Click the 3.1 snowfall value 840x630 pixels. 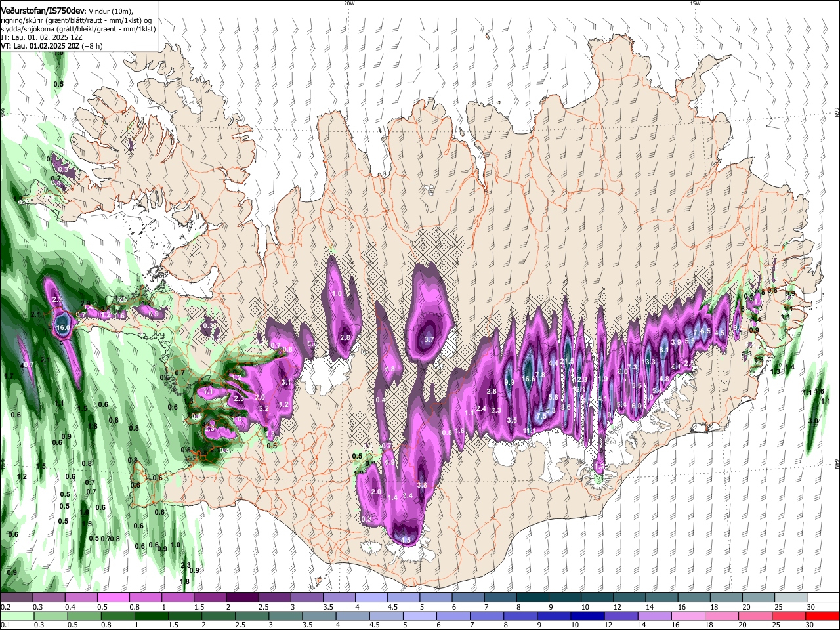[285, 382]
